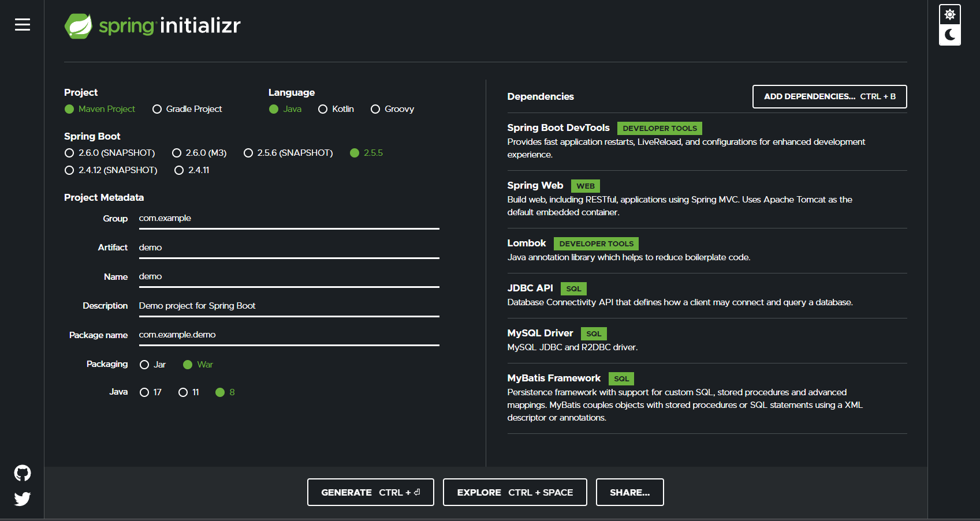
Task: Select Java version 11
Action: pyautogui.click(x=189, y=392)
